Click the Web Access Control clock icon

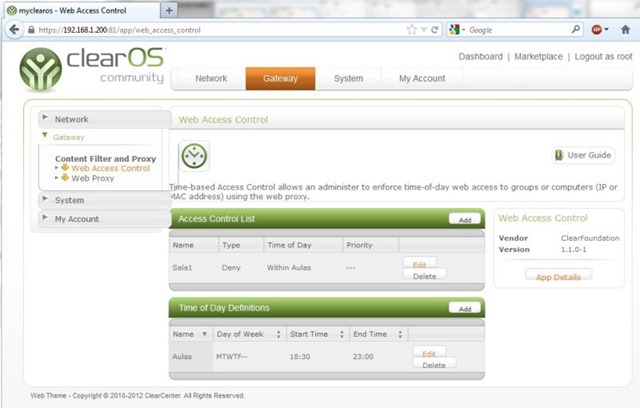point(194,156)
